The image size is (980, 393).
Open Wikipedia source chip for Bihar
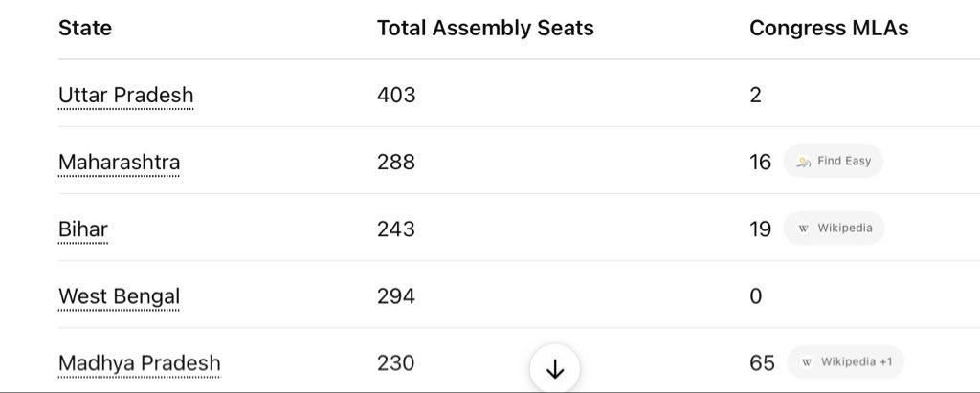834,228
